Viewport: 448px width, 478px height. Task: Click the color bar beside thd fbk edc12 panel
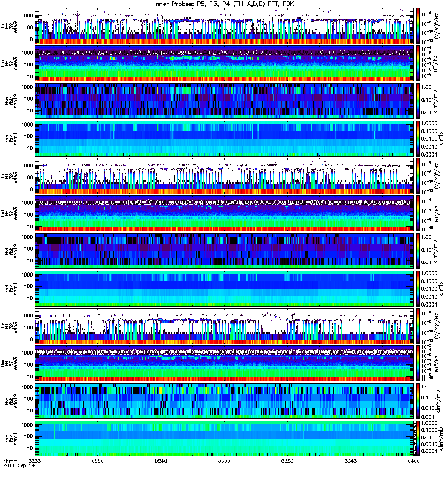pyautogui.click(x=418, y=251)
